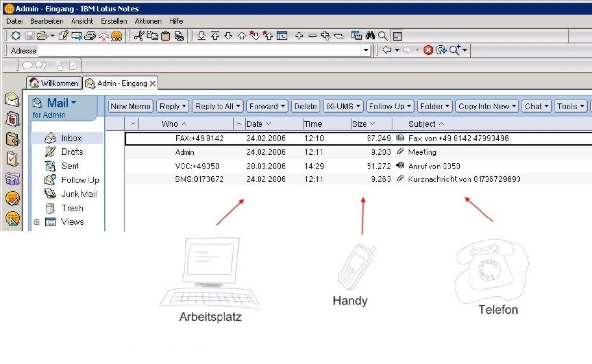Click the printer icon in toolbar
This screenshot has height=364, width=592.
click(x=90, y=36)
